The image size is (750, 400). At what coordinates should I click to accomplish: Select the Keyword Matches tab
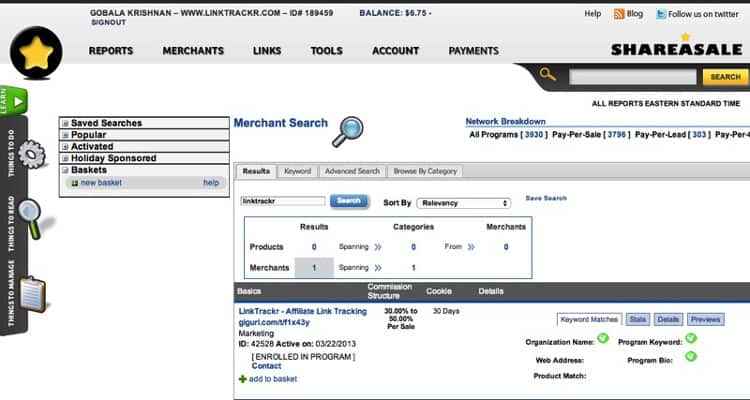pos(589,320)
